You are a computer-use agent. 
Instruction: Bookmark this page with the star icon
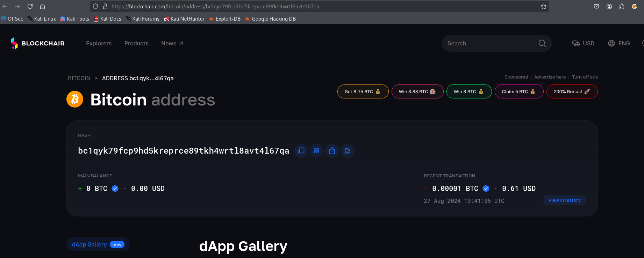[x=543, y=6]
